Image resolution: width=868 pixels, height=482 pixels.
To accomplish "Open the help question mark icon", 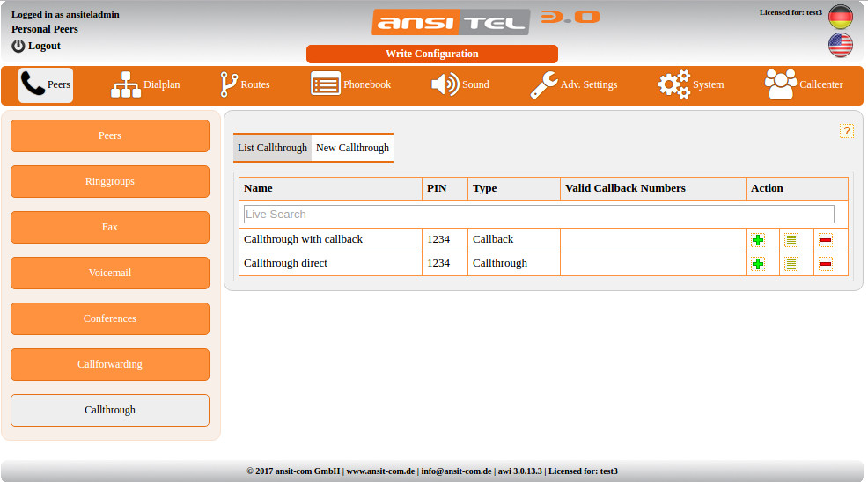I will pos(847,132).
